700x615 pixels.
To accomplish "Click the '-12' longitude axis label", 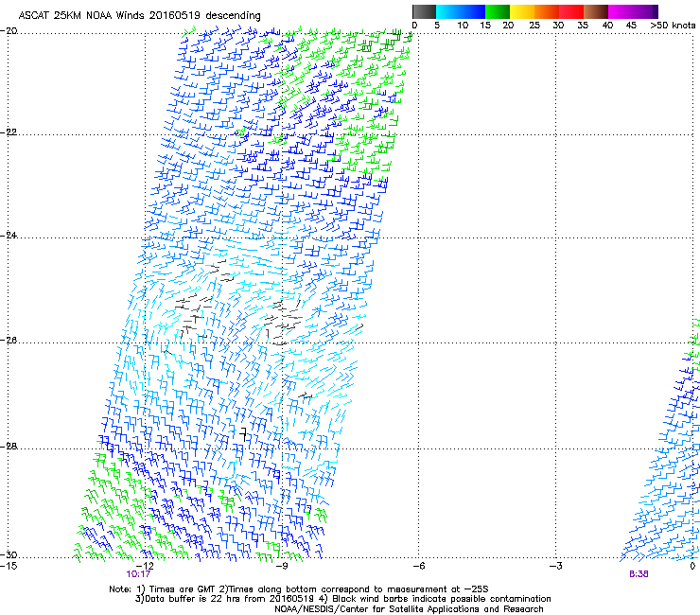I will tap(145, 566).
